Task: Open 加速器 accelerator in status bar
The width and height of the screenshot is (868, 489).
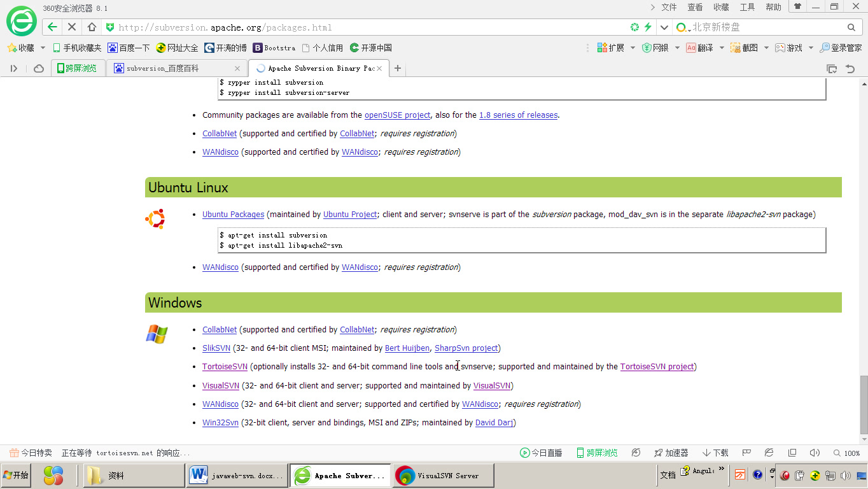Action: 671,453
